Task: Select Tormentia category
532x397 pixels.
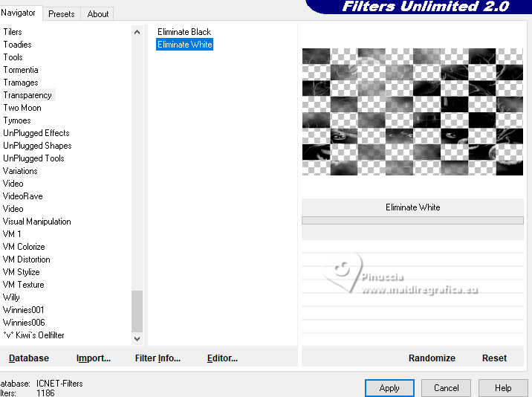Action: [x=21, y=70]
